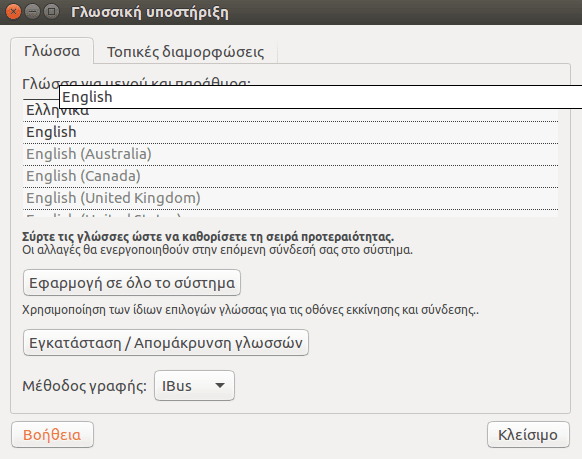Close the window with red title button
The height and width of the screenshot is (459, 582).
pyautogui.click(x=13, y=12)
